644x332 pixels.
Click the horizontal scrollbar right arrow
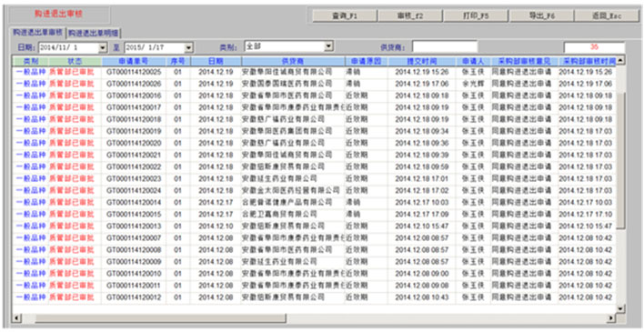point(611,317)
